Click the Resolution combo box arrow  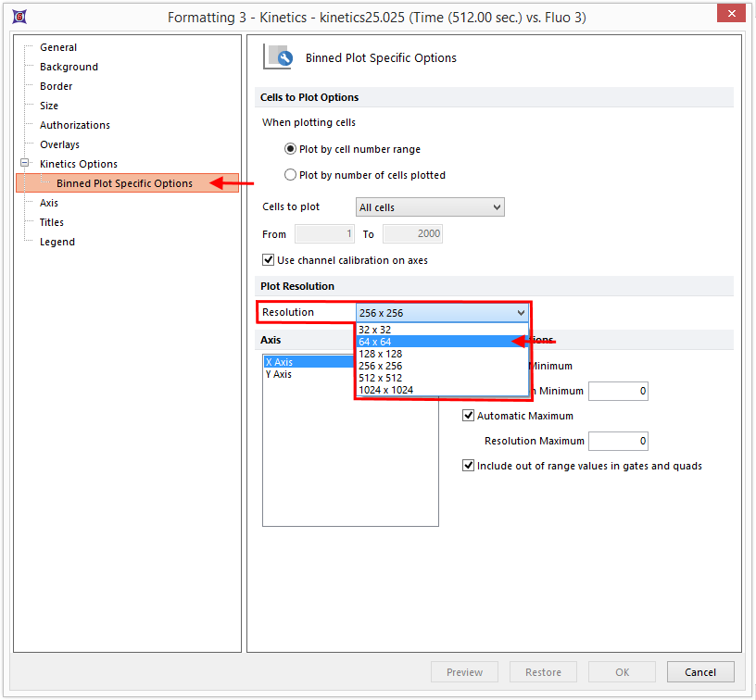pos(521,313)
